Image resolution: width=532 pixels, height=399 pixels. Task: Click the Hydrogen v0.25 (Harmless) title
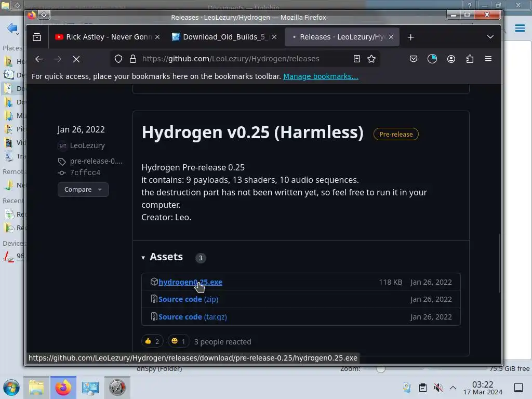point(252,132)
